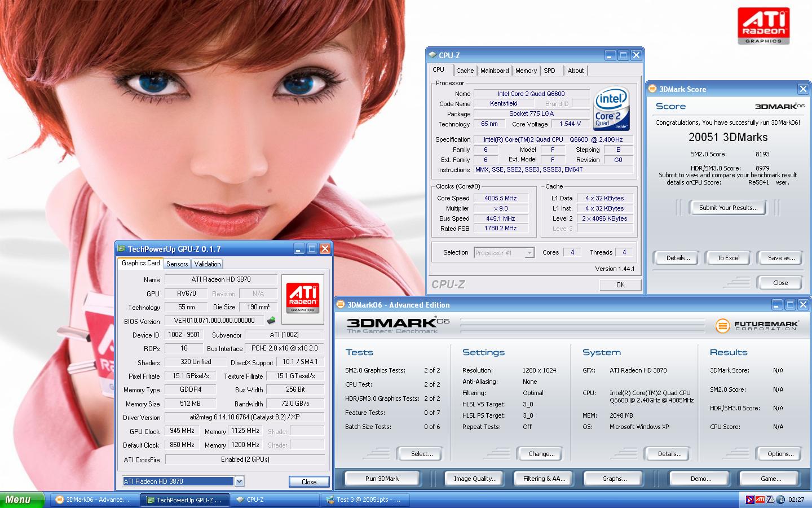This screenshot has height=508, width=812.
Task: Click the Bus Speed 445.1 MHz value
Action: click(x=501, y=218)
